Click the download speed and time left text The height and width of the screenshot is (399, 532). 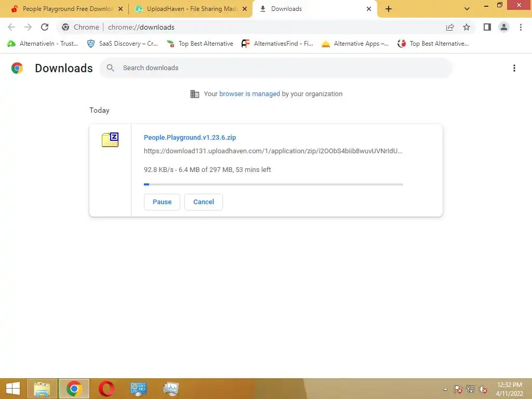tap(207, 170)
